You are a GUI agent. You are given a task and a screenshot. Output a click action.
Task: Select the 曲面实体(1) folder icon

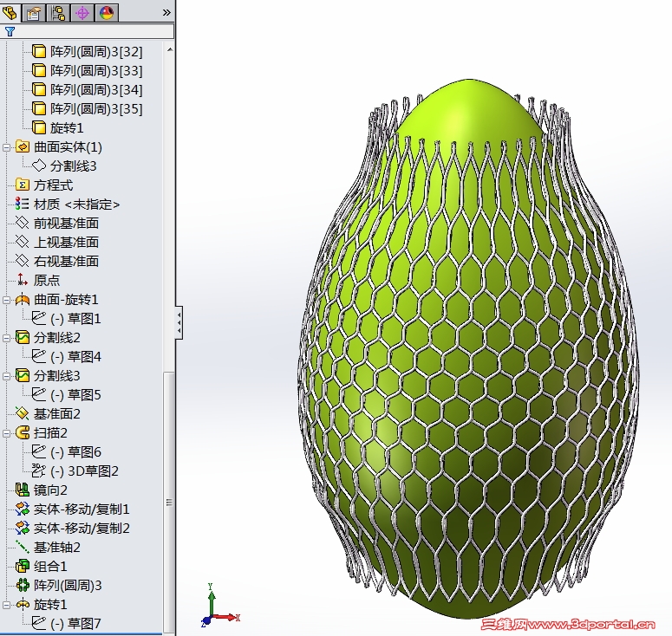(x=23, y=147)
